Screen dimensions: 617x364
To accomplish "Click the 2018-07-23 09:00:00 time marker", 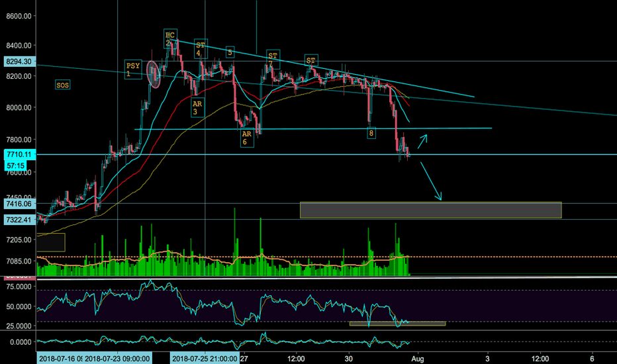I will pos(118,359).
